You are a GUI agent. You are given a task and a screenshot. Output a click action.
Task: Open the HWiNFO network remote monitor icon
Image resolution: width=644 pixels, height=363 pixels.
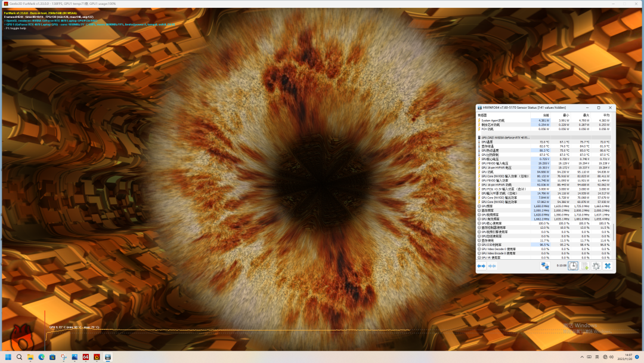(545, 266)
